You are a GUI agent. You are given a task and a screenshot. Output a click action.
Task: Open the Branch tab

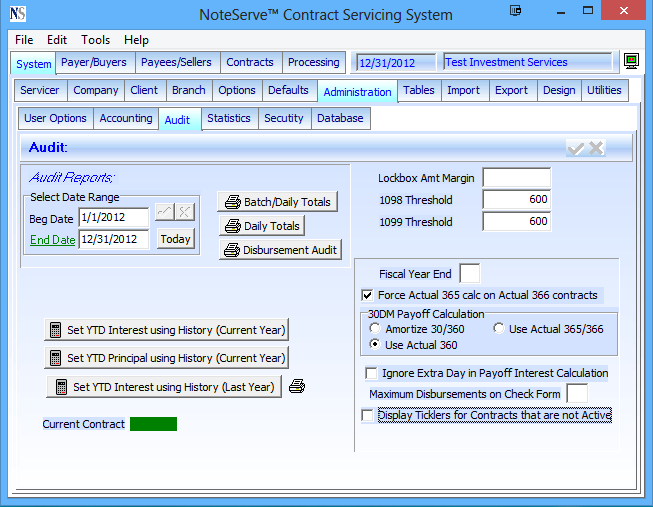189,90
